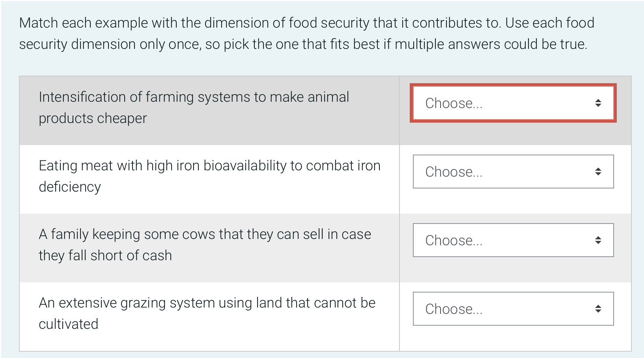Click the row mentioning iron deficiency
This screenshot has height=358, width=644.
coord(197,176)
